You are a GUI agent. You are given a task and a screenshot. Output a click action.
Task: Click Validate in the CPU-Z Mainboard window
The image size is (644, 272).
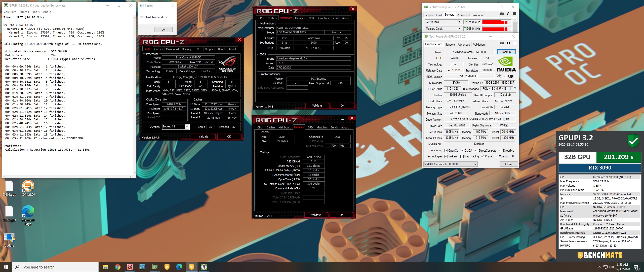317,106
